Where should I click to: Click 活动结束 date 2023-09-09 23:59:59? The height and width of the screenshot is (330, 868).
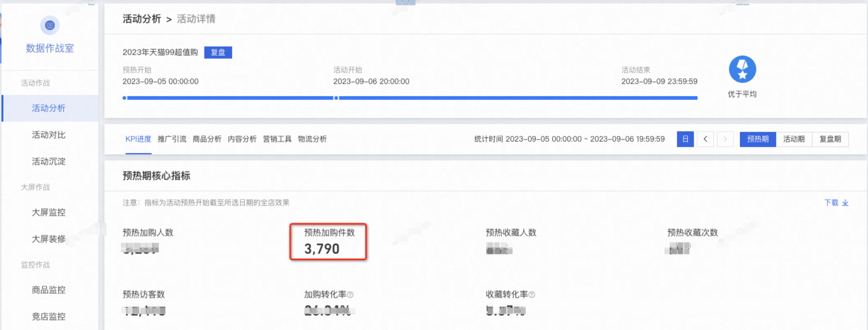[659, 82]
